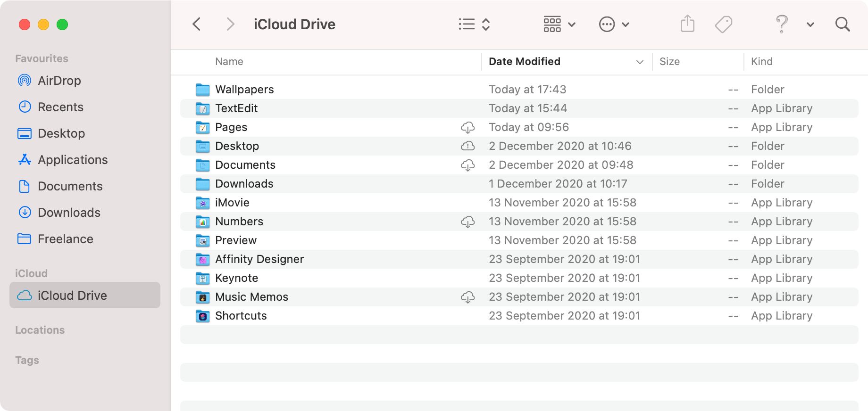
Task: Click "2 December 2020 at 10:46" date
Action: pyautogui.click(x=560, y=146)
